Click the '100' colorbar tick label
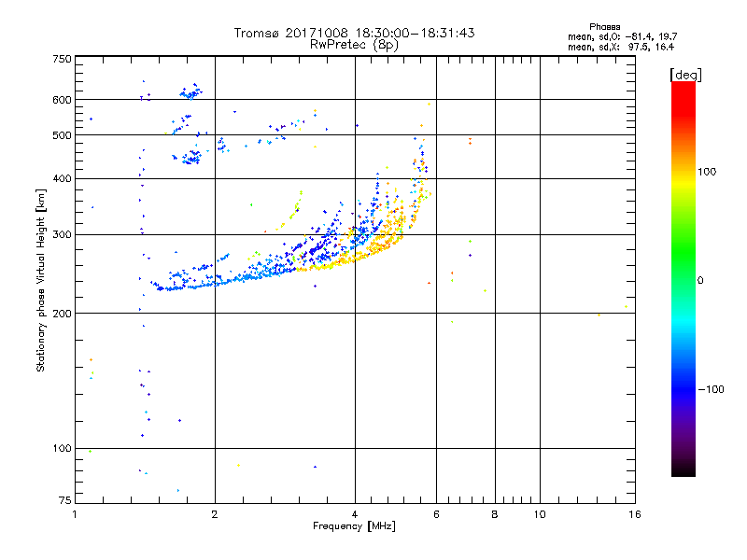The width and height of the screenshot is (747, 560). point(707,172)
